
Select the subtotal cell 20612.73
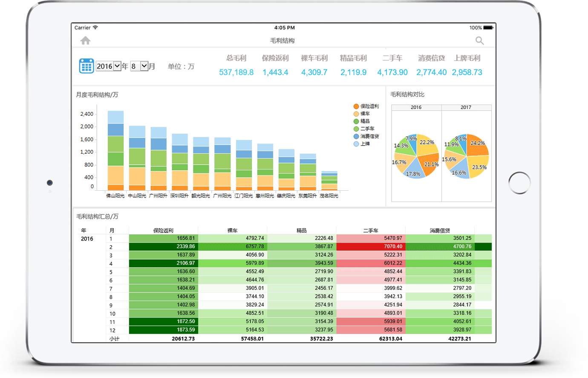pyautogui.click(x=164, y=338)
